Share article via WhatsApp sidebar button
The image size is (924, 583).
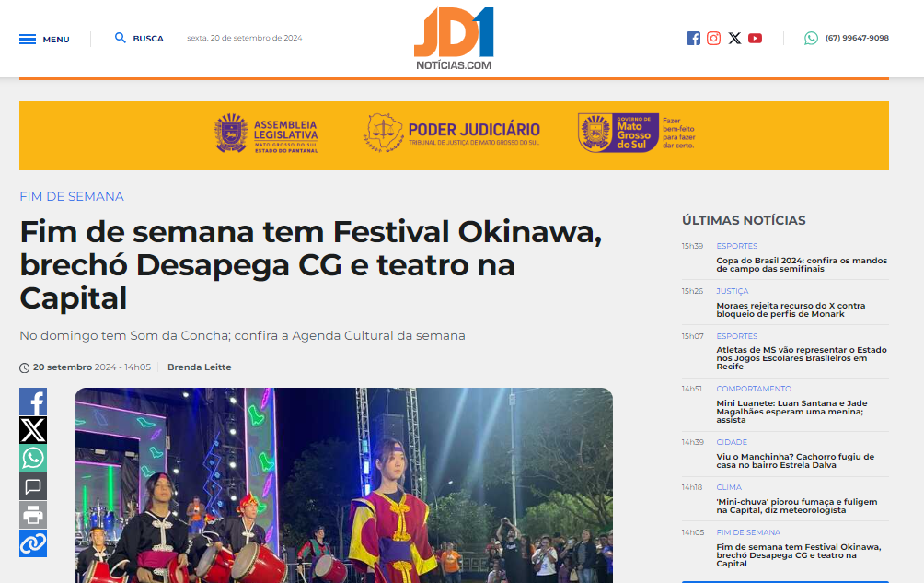(33, 459)
